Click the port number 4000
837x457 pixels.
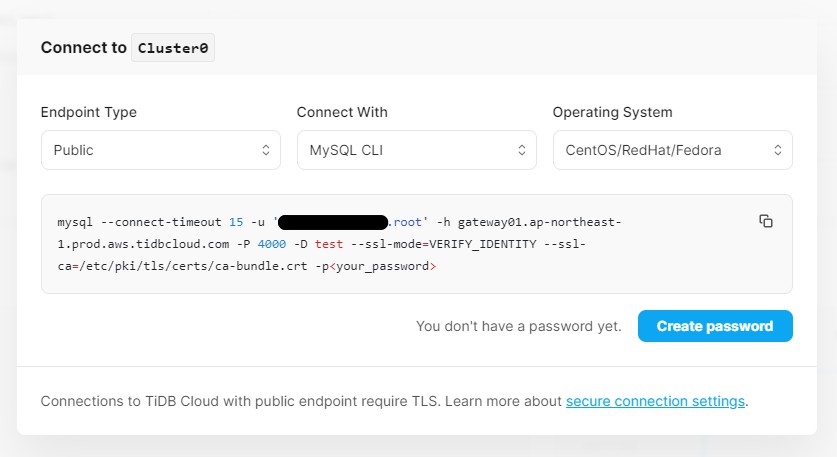tap(272, 244)
